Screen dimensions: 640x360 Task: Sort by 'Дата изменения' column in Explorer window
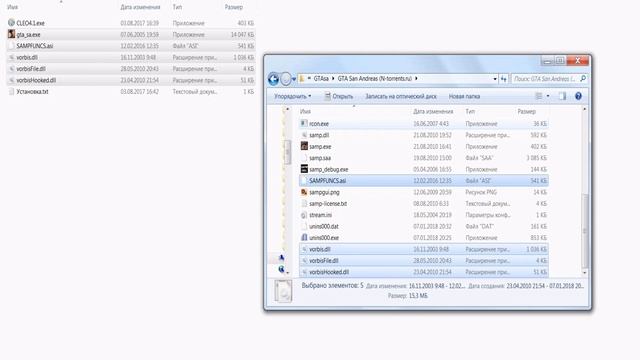click(x=433, y=111)
